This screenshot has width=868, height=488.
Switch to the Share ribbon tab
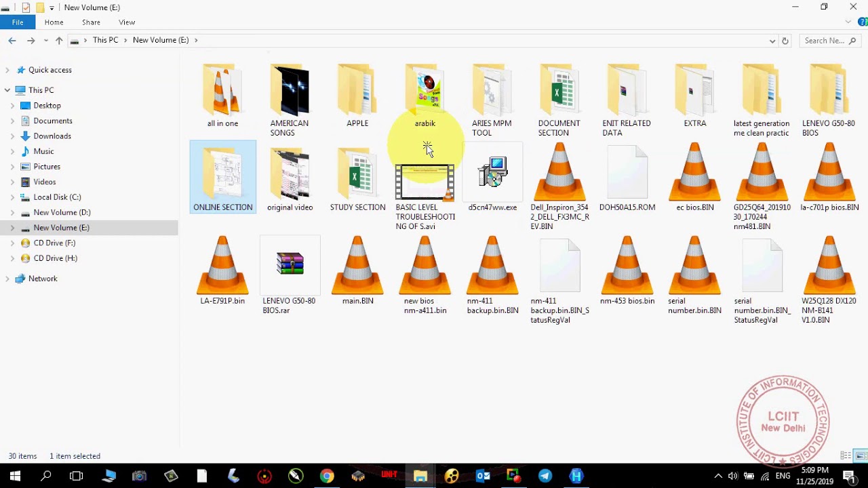coord(91,22)
